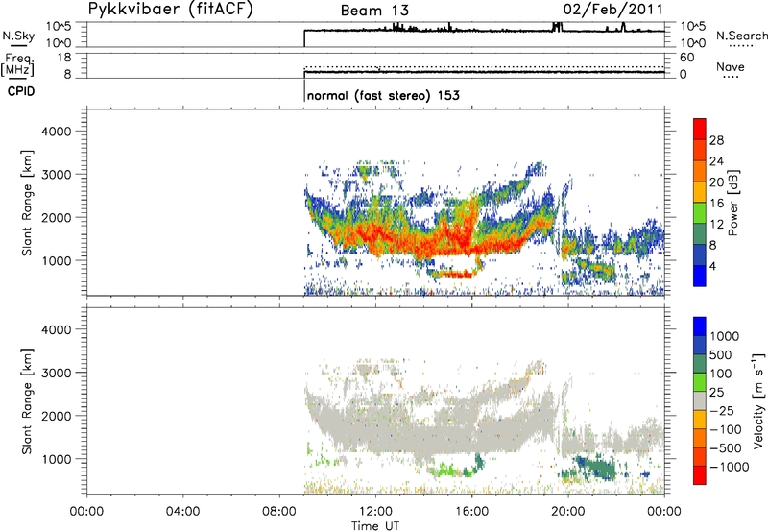Click the 'Time UT' axis title
The image size is (768, 532).
click(375, 526)
